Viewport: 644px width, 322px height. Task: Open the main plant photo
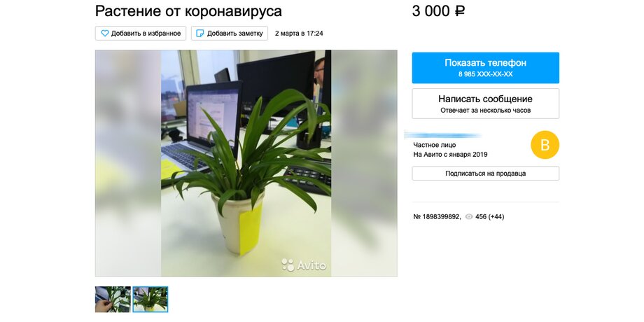pyautogui.click(x=246, y=163)
